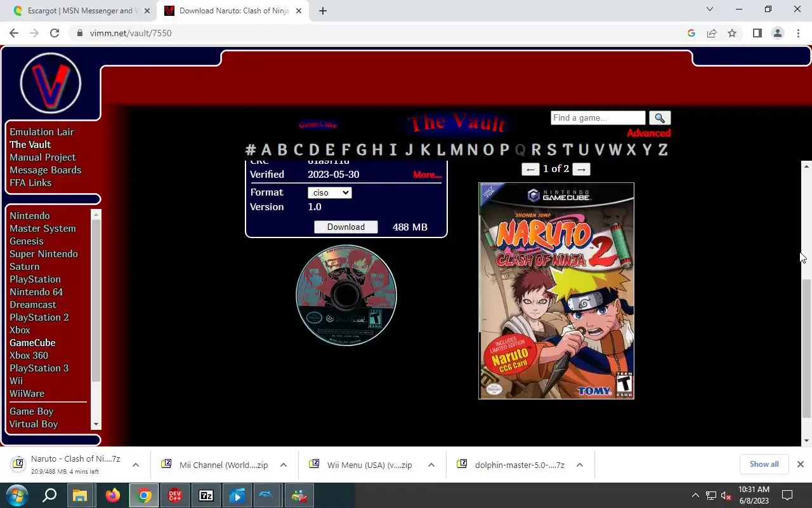Open the Chrome profile avatar

(778, 33)
